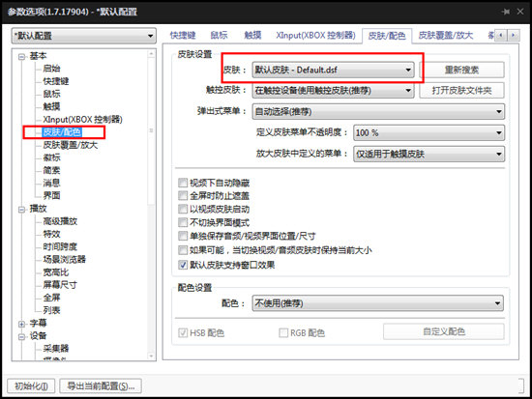
Task: Select 宽高比 in the tree
Action: (56, 272)
